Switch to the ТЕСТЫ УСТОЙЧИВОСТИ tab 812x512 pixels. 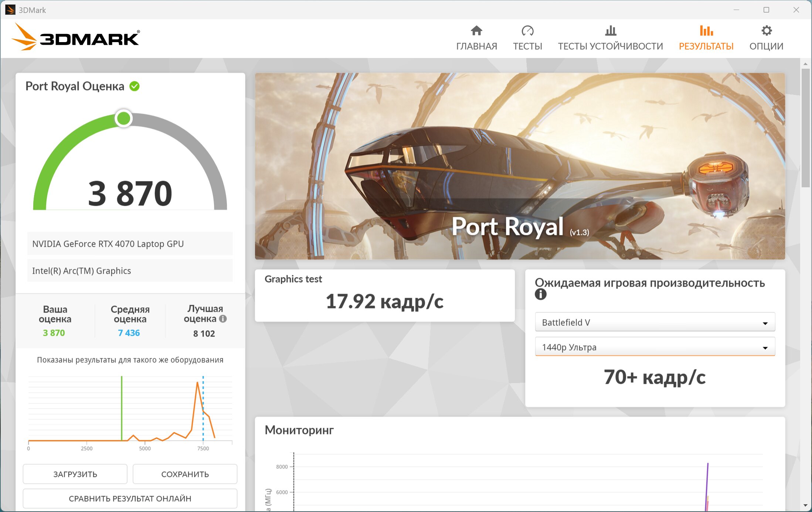point(611,46)
